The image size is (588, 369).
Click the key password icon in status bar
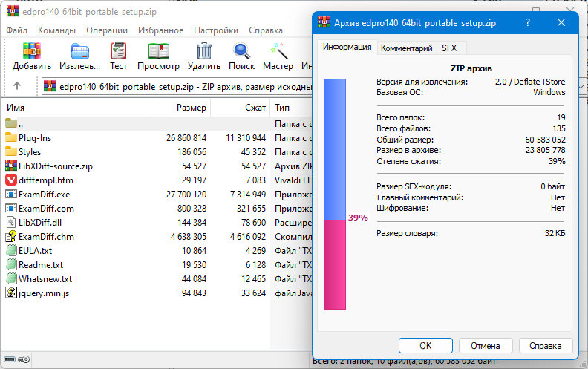[24, 359]
